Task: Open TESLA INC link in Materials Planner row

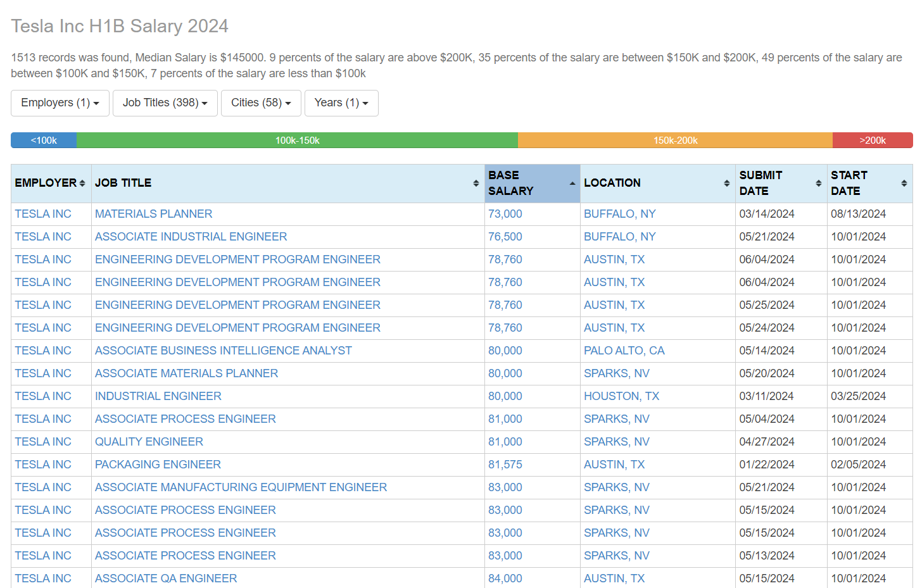Action: pos(43,214)
